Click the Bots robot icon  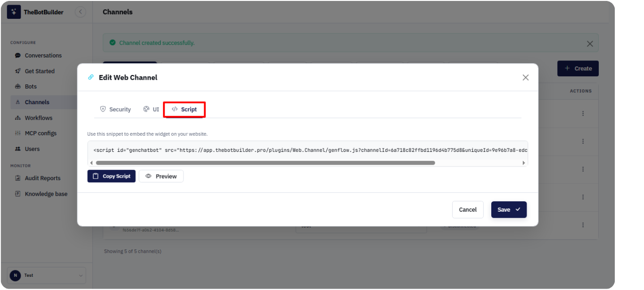point(18,87)
